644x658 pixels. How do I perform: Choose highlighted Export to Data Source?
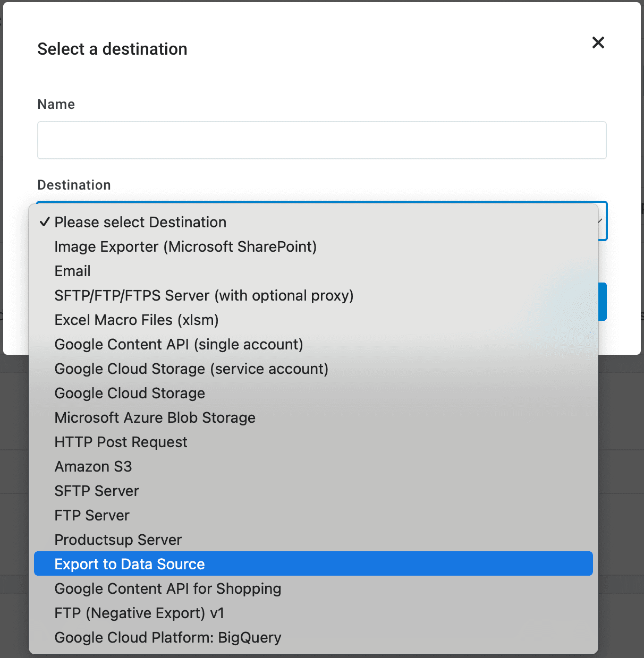(x=130, y=564)
